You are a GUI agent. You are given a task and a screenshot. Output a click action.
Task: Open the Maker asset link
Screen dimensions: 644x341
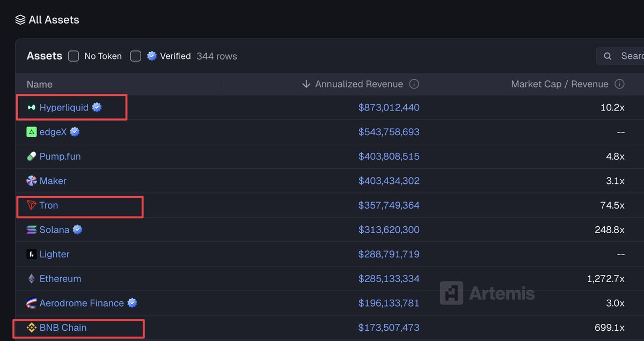pyautogui.click(x=53, y=181)
